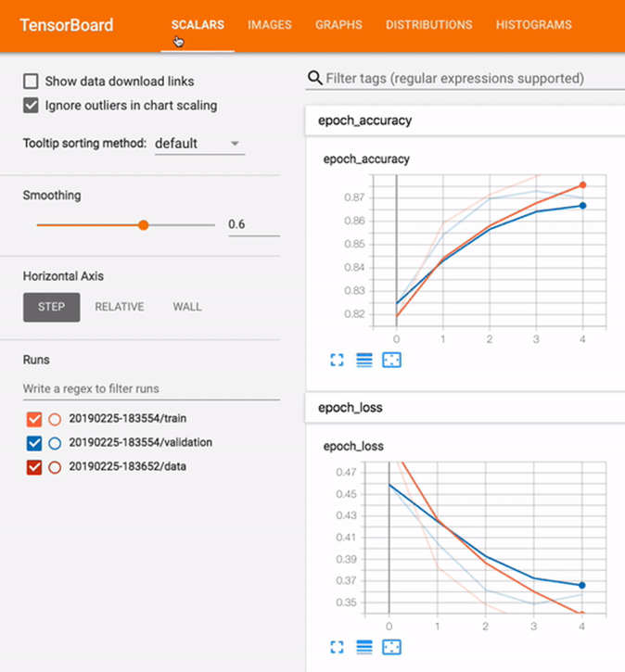Focus the regex filter runs field
This screenshot has height=672, width=625.
(151, 388)
